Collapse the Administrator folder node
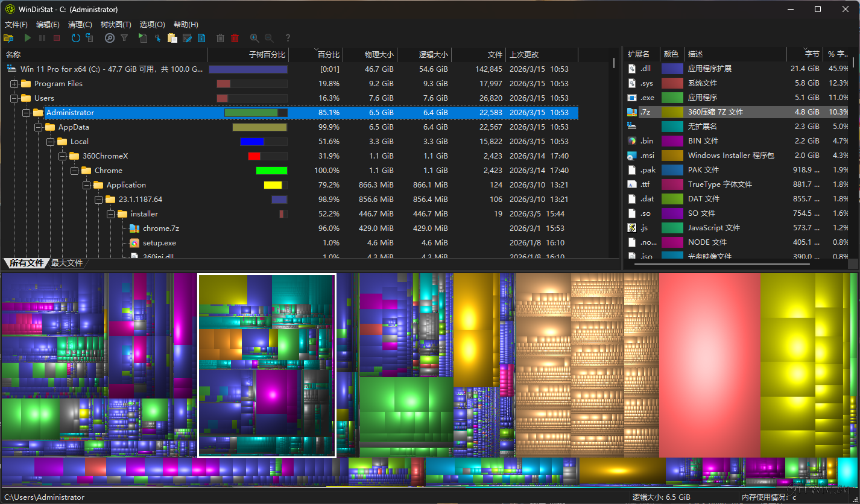This screenshot has width=860, height=504. click(x=27, y=113)
